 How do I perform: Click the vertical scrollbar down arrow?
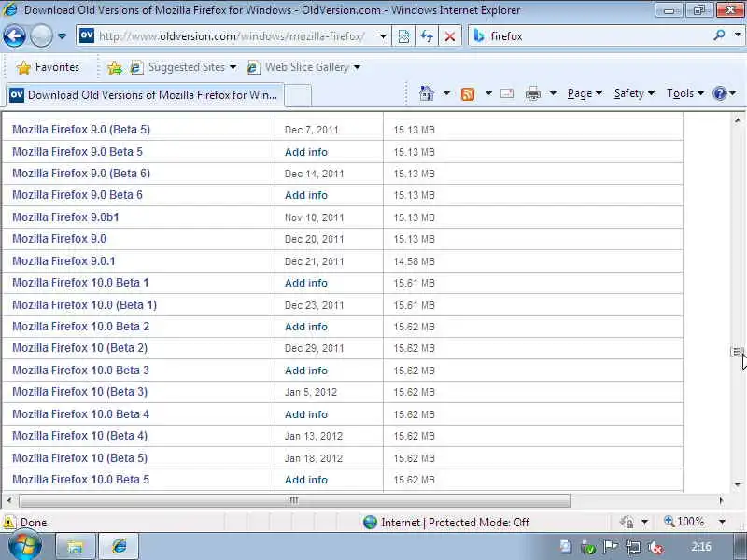738,484
